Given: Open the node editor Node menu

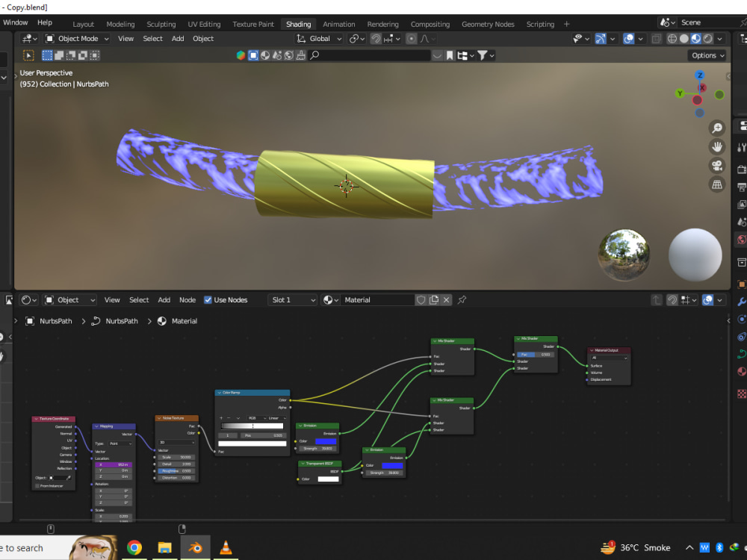Looking at the screenshot, I should (x=187, y=300).
